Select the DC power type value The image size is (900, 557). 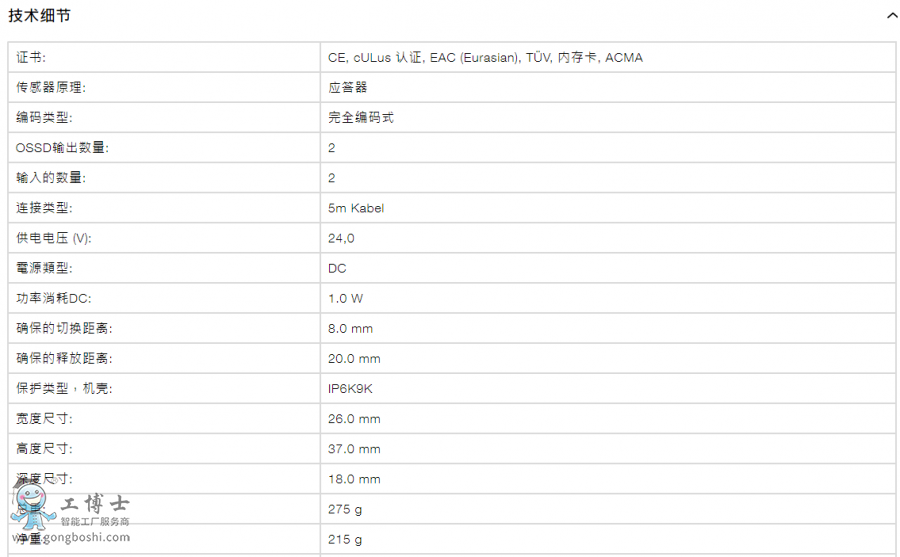click(337, 268)
